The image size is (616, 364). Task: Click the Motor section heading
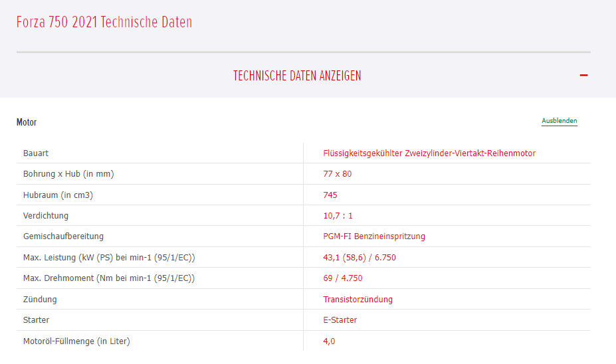27,122
